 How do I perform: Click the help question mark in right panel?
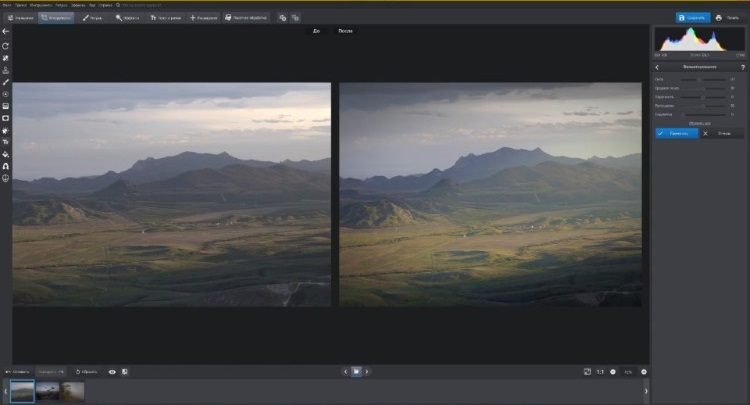click(742, 67)
